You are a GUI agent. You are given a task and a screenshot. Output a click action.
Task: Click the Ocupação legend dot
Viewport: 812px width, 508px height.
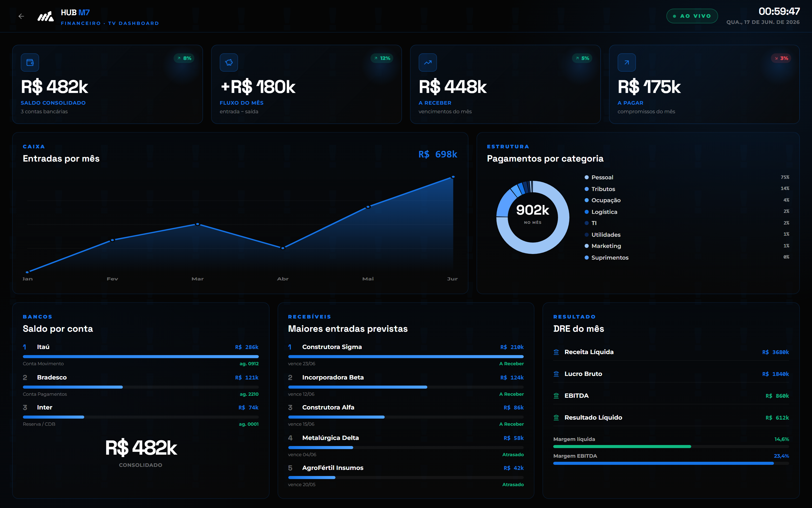586,200
